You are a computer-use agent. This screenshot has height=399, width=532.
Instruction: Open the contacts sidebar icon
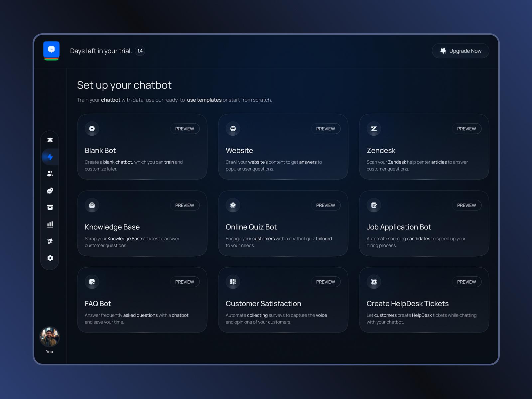50,174
